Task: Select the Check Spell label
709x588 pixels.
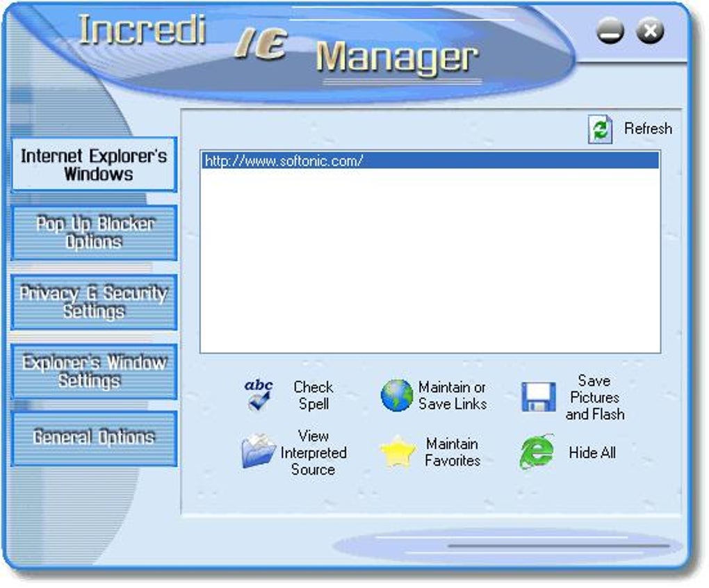Action: [313, 395]
